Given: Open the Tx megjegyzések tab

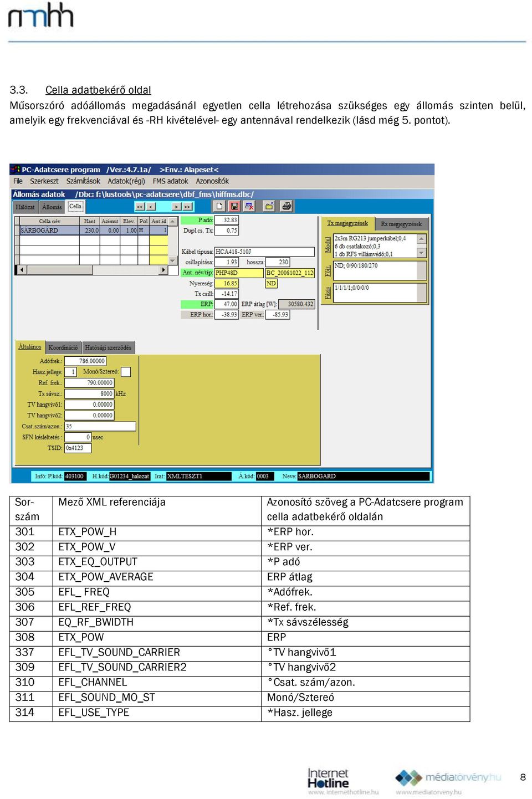Looking at the screenshot, I should click(347, 223).
